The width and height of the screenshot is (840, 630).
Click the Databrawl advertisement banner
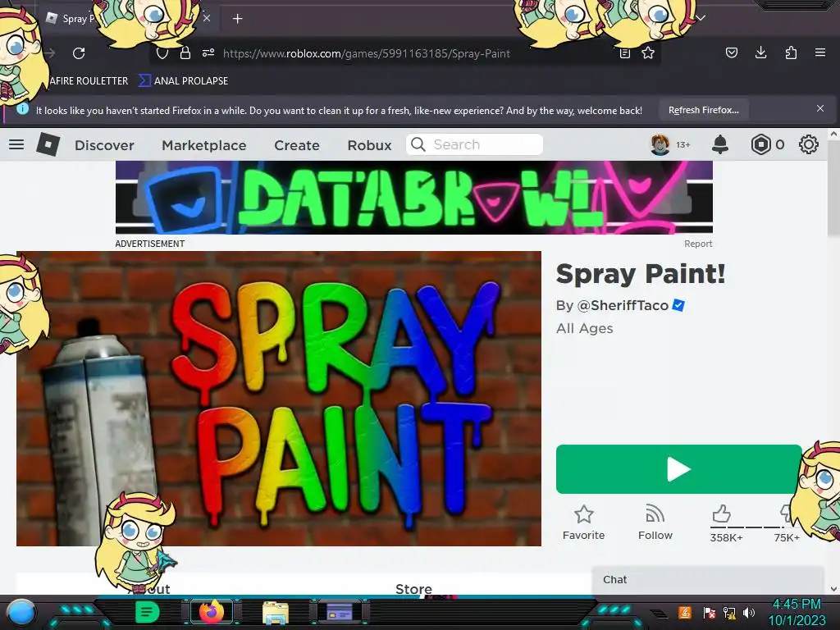coord(414,197)
